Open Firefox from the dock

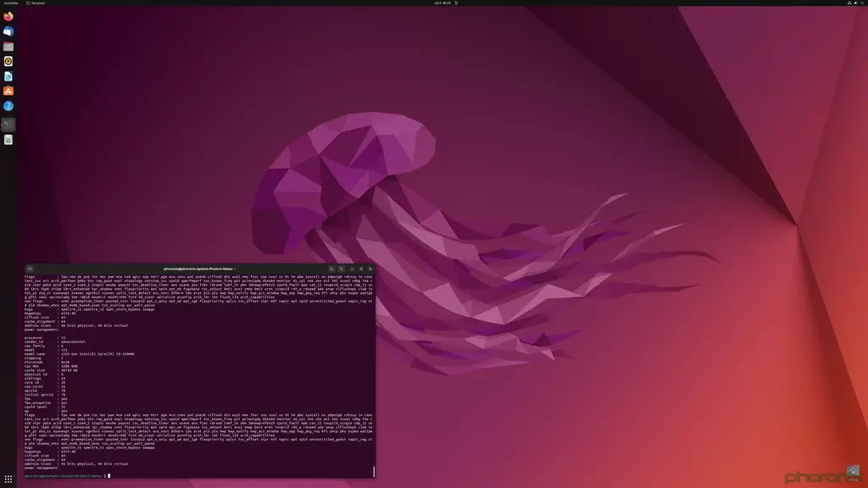(x=8, y=16)
